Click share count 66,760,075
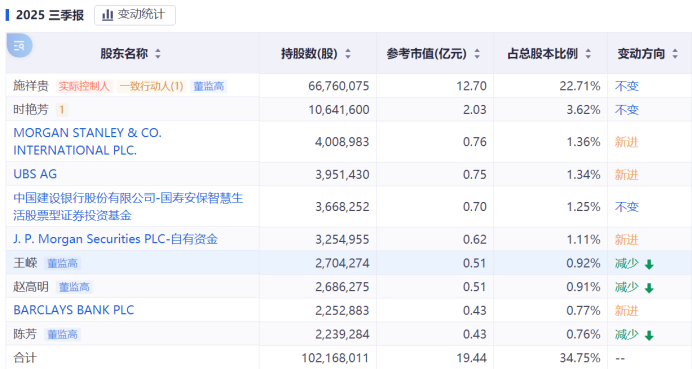Screen dimensions: 692x369 coord(338,86)
